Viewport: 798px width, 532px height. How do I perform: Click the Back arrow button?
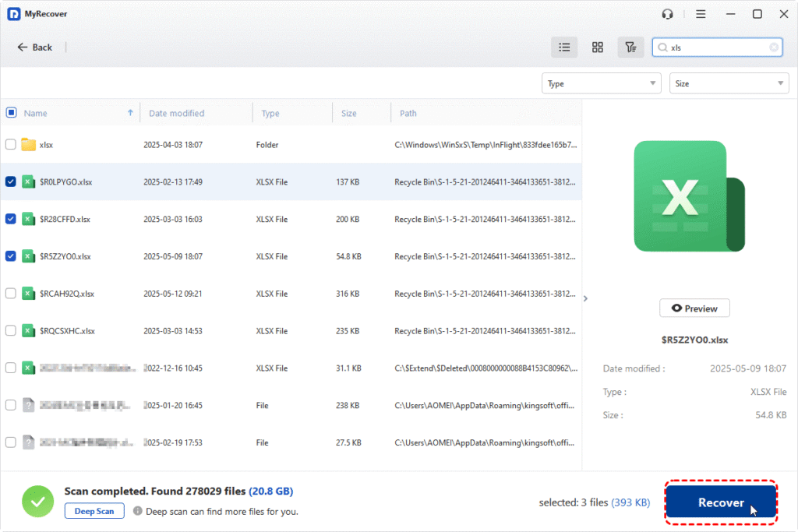pyautogui.click(x=35, y=48)
